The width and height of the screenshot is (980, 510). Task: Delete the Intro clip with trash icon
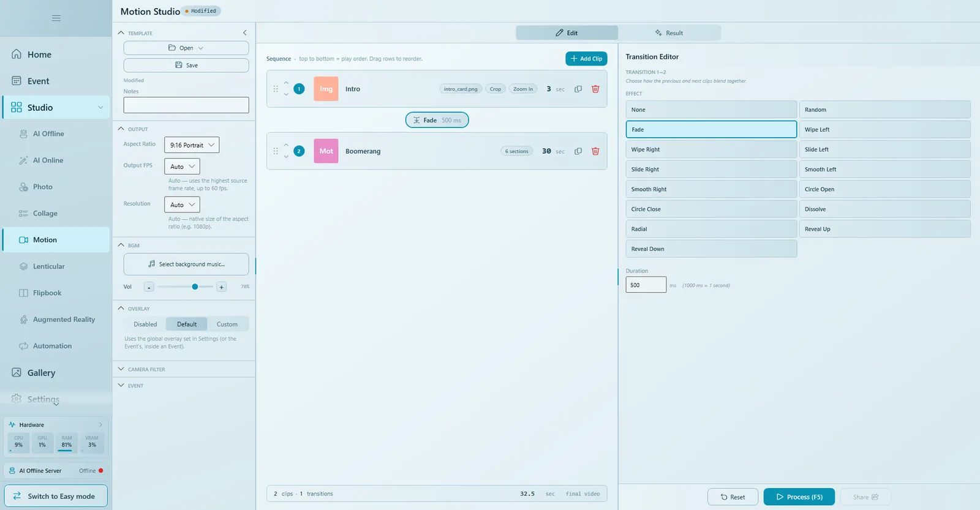[595, 89]
